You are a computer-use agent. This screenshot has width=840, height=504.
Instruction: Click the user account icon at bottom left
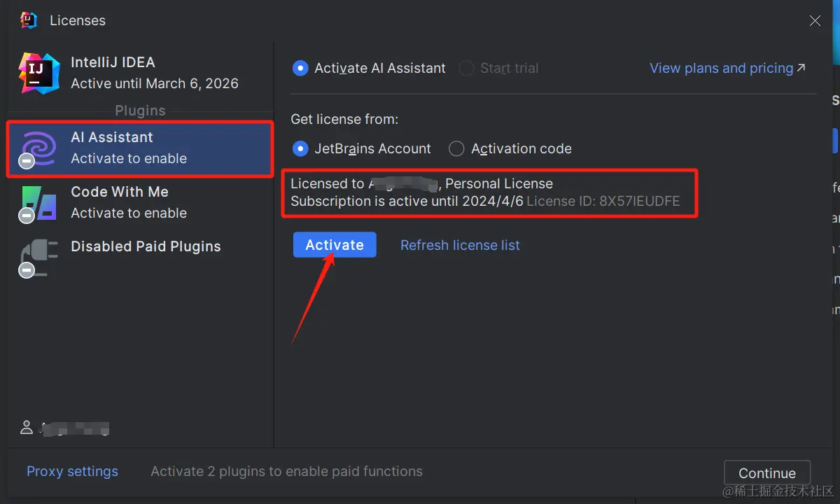point(27,427)
